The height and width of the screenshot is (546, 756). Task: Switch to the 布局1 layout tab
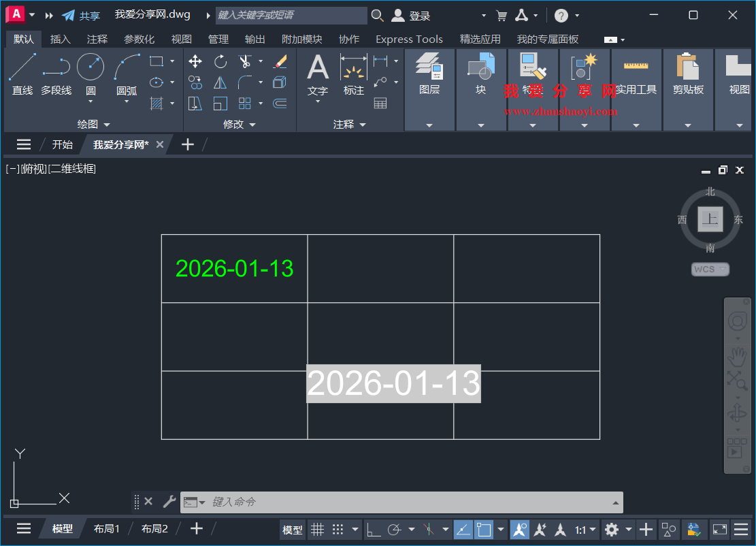106,528
